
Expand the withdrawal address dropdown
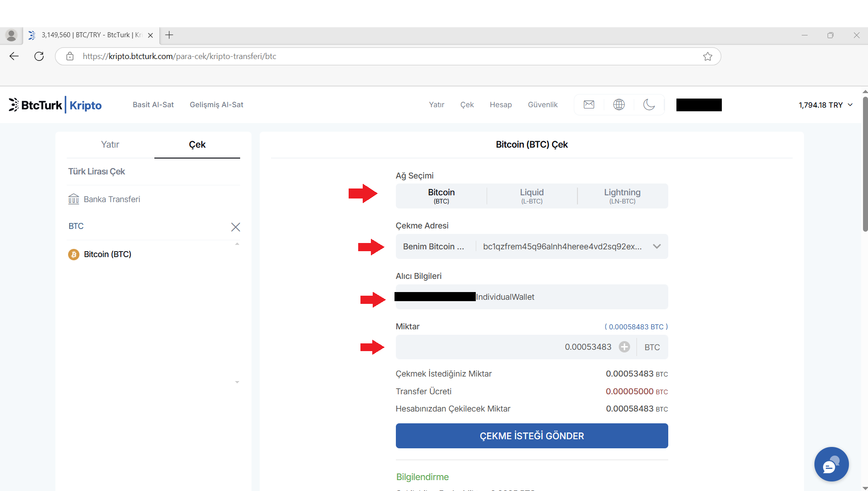tap(656, 247)
